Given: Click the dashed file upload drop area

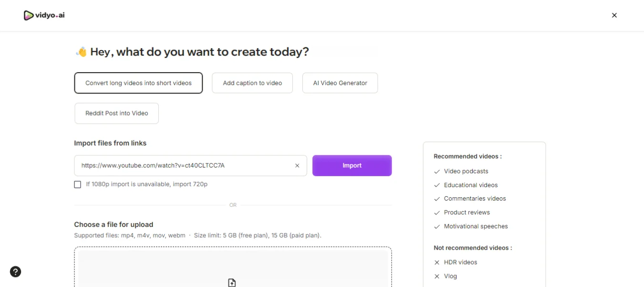Looking at the screenshot, I should click(233, 267).
